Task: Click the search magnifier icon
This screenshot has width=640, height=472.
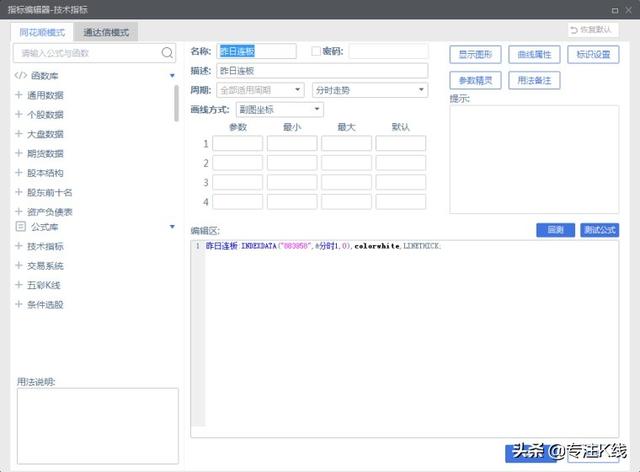Action: 167,53
